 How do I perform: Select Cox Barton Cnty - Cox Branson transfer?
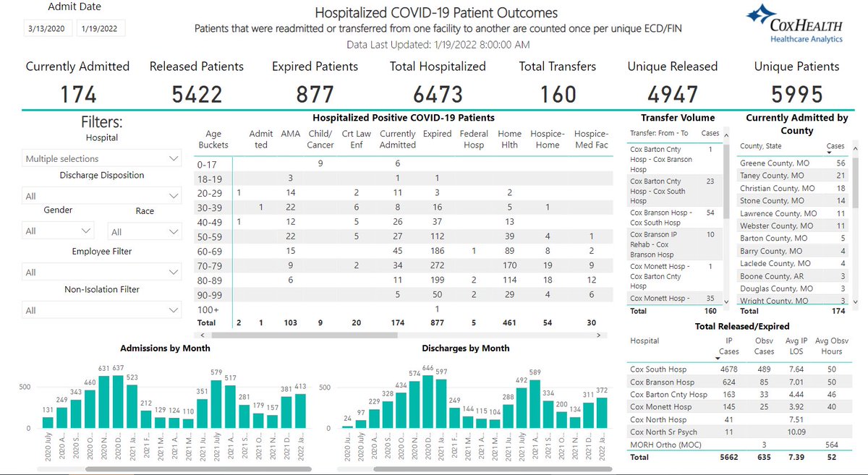[x=674, y=159]
